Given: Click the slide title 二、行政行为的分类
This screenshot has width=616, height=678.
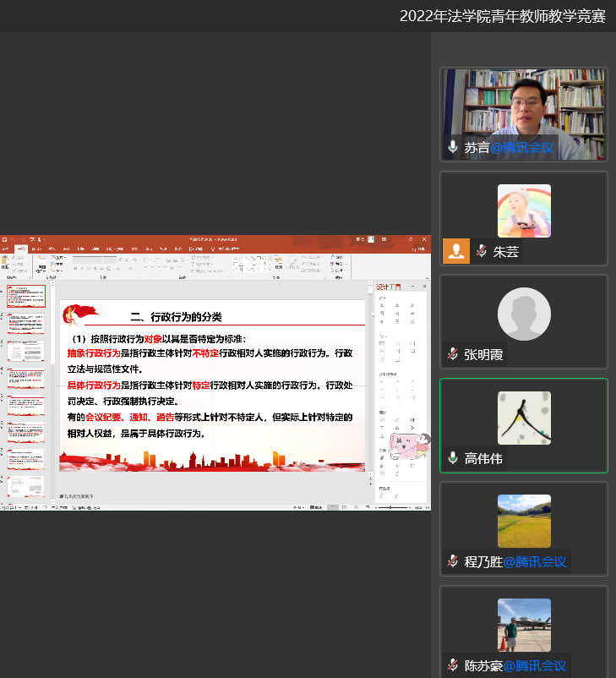Looking at the screenshot, I should 176,317.
